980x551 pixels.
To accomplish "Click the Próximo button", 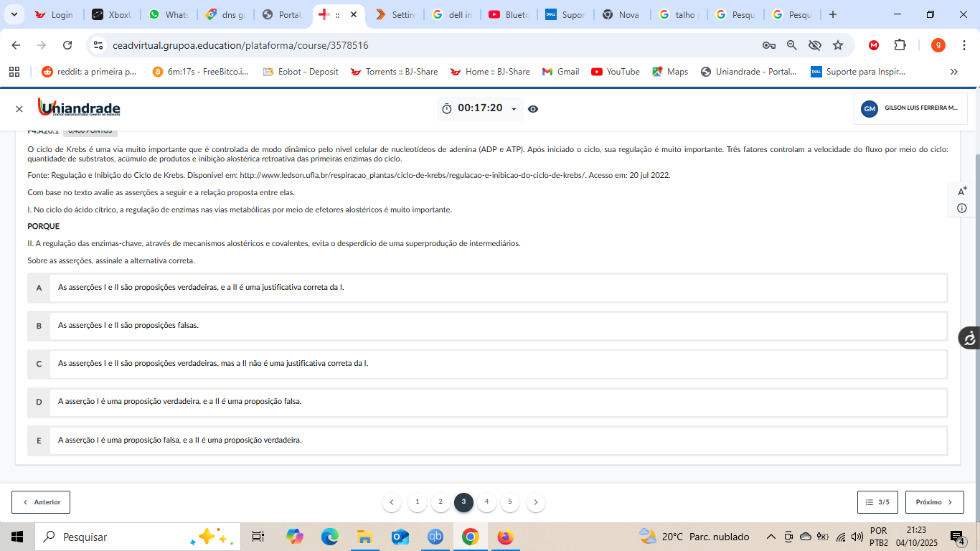I will click(934, 502).
